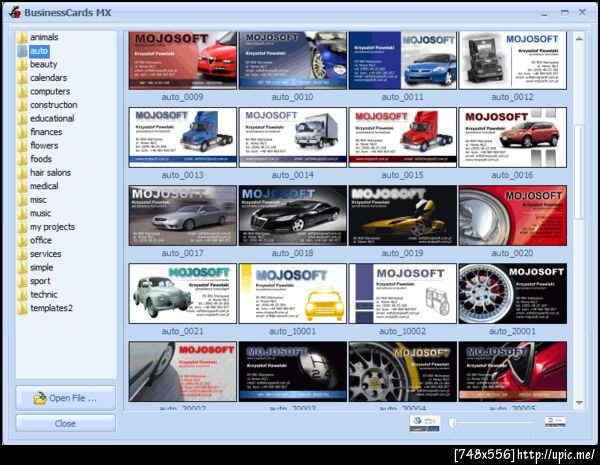
Task: Click the scrollbar down arrow
Action: pyautogui.click(x=579, y=403)
